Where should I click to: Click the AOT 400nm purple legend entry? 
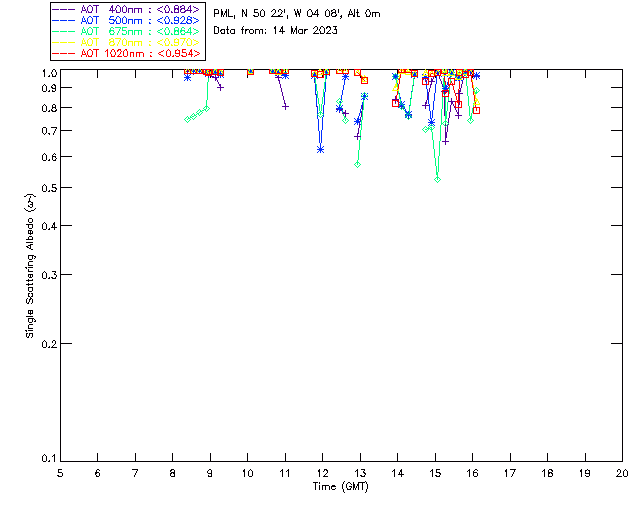coord(127,9)
